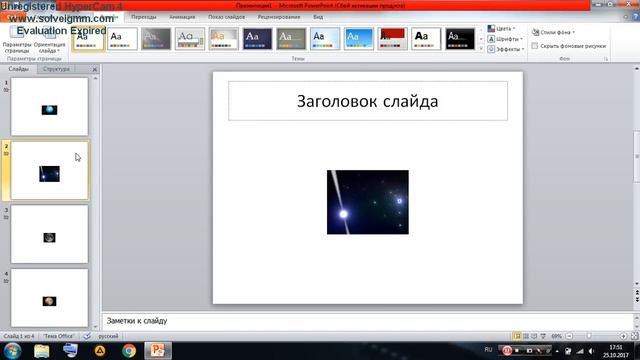Start slide show from status bar
The width and height of the screenshot is (640, 360).
tap(543, 336)
